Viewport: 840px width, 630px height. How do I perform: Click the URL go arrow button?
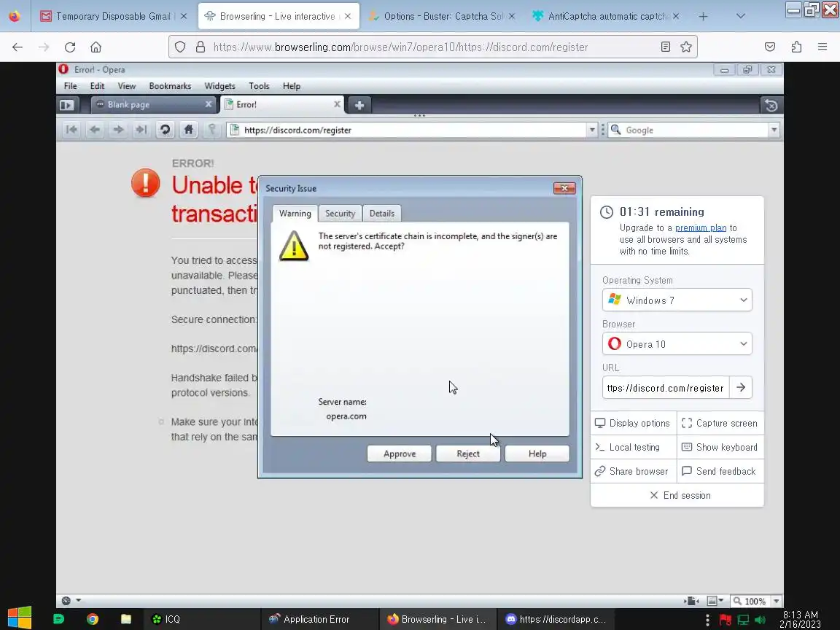coord(741,387)
